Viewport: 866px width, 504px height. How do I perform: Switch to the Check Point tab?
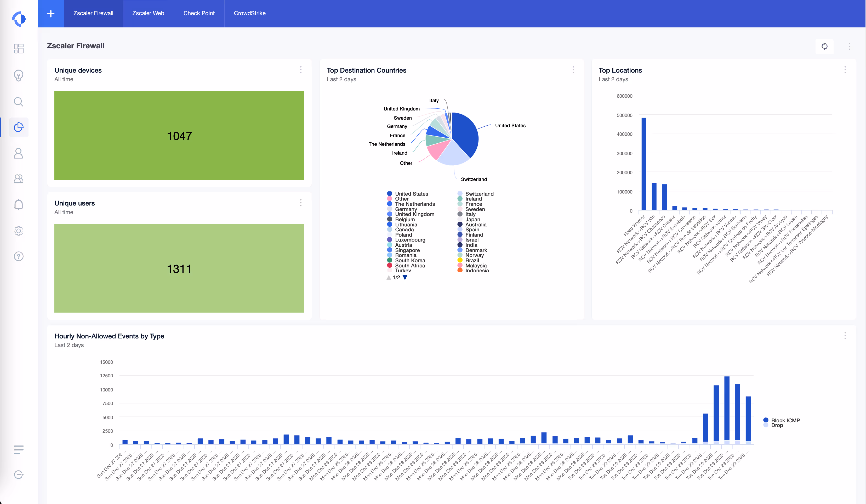199,13
